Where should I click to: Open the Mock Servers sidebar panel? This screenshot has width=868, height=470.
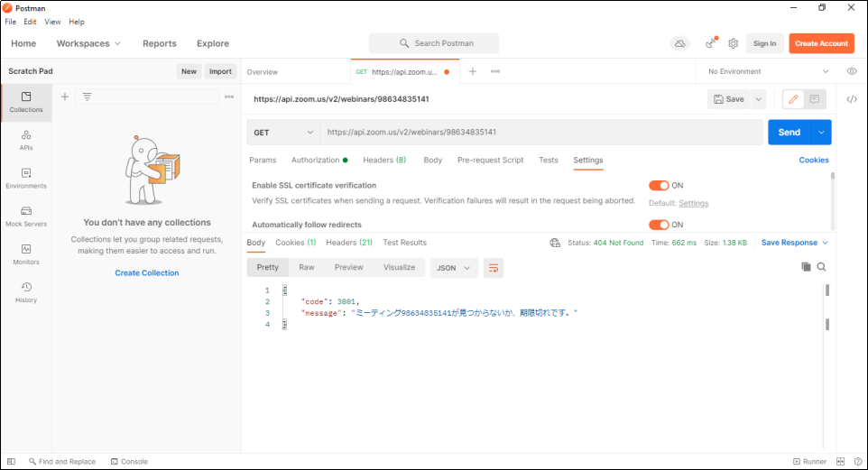[26, 217]
